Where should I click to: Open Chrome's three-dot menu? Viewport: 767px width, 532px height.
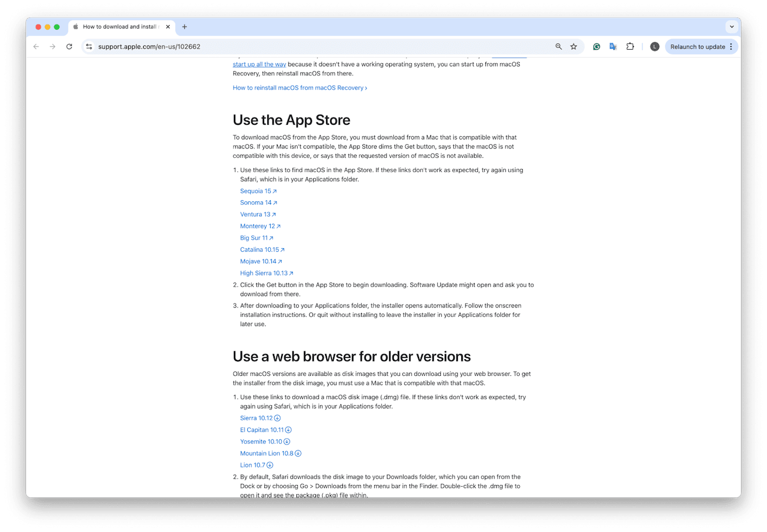(731, 46)
